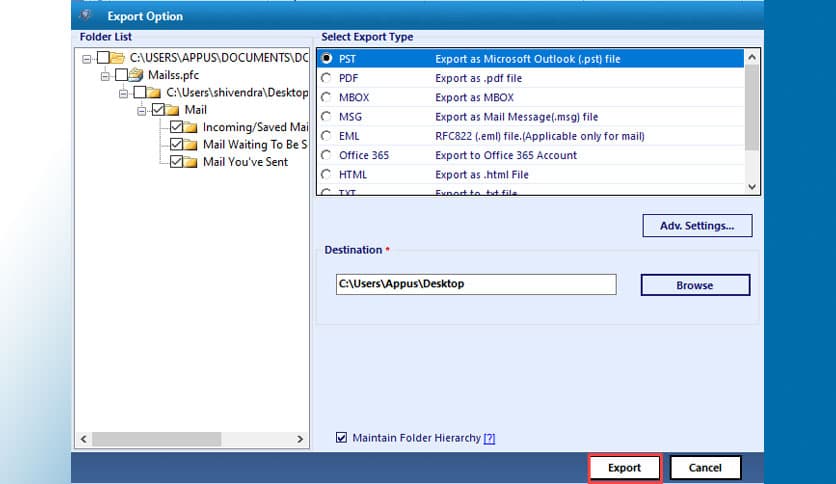The height and width of the screenshot is (484, 836).
Task: Click folder list scroll right arrow
Action: point(300,439)
